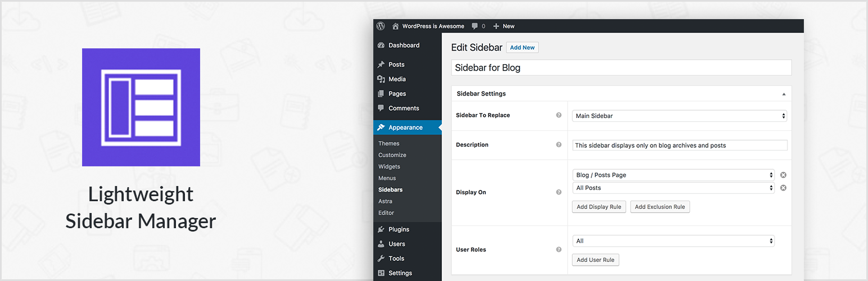Open the Blog / Posts Page dropdown
The image size is (868, 281).
coord(673,175)
